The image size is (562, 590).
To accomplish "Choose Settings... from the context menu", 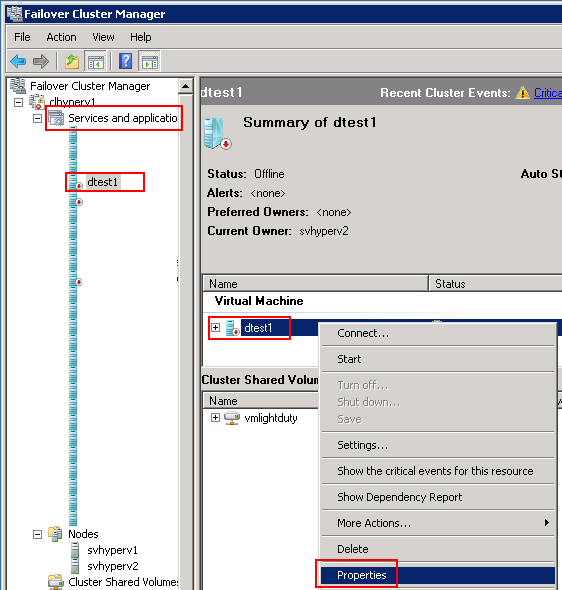I will (x=437, y=445).
